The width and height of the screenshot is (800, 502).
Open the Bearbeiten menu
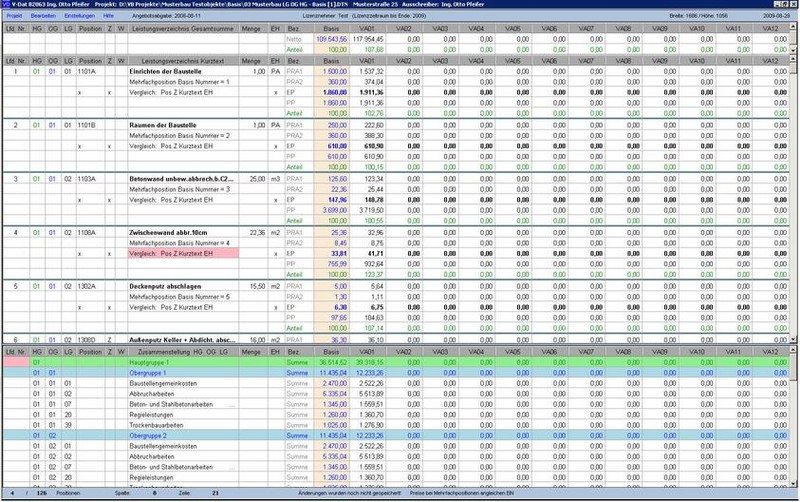(44, 17)
